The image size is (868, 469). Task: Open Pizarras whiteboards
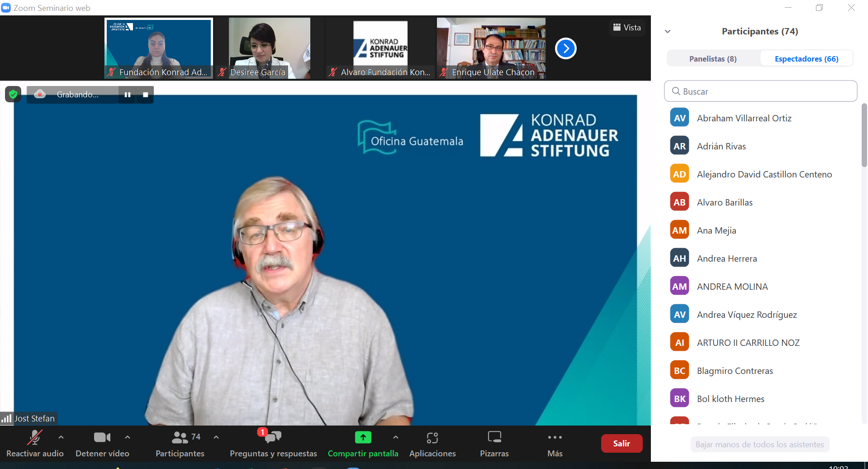tap(494, 438)
